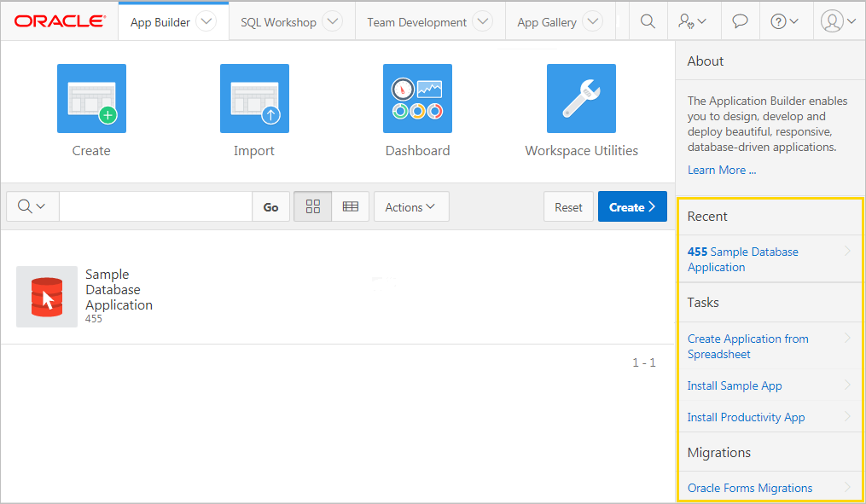Open the Import application icon
The width and height of the screenshot is (866, 504).
point(254,98)
